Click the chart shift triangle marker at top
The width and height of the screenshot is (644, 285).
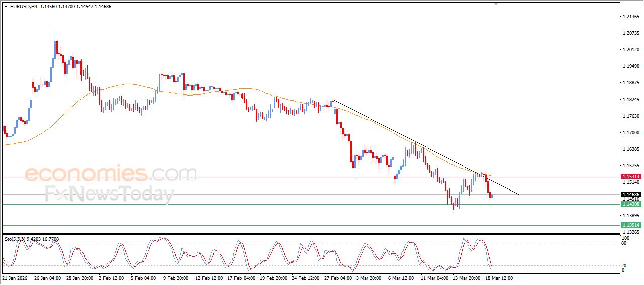496,4
